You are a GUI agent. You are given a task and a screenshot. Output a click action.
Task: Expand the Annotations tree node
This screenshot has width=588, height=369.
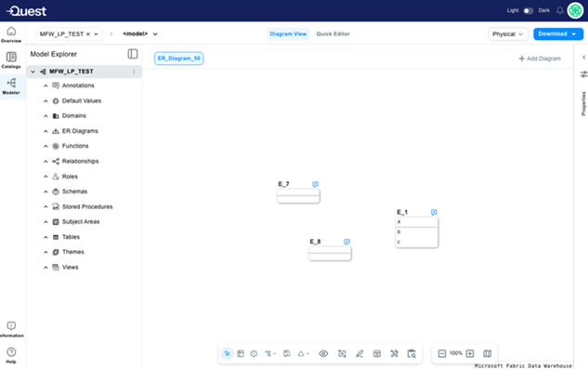click(x=46, y=86)
